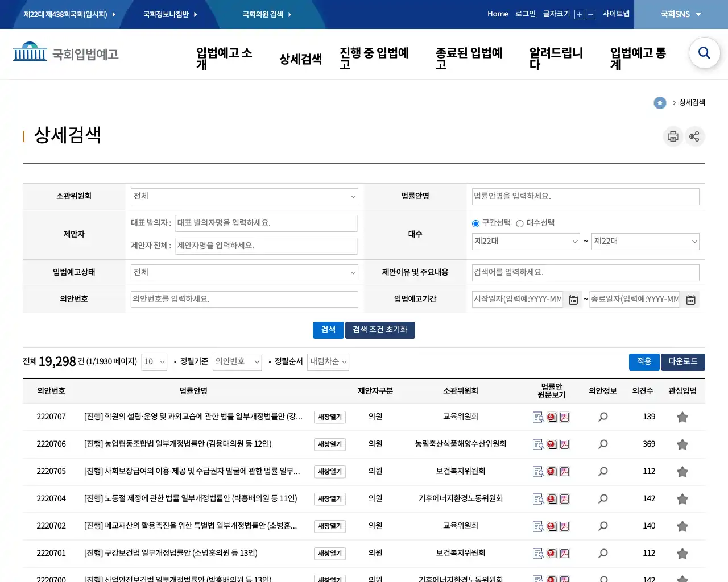The width and height of the screenshot is (728, 582).
Task: Open the starting 제22대 assembly dropdown
Action: tap(526, 242)
